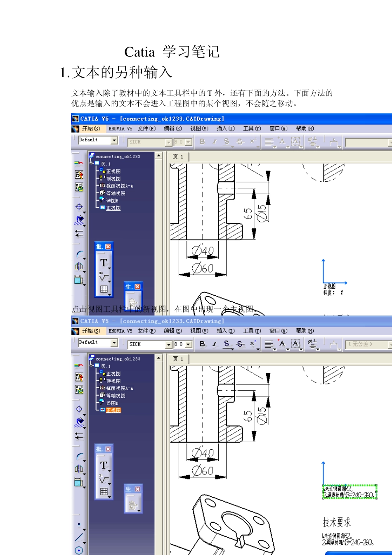Open 文件 menu in second CATIA window
392x555 pixels.
tap(146, 331)
